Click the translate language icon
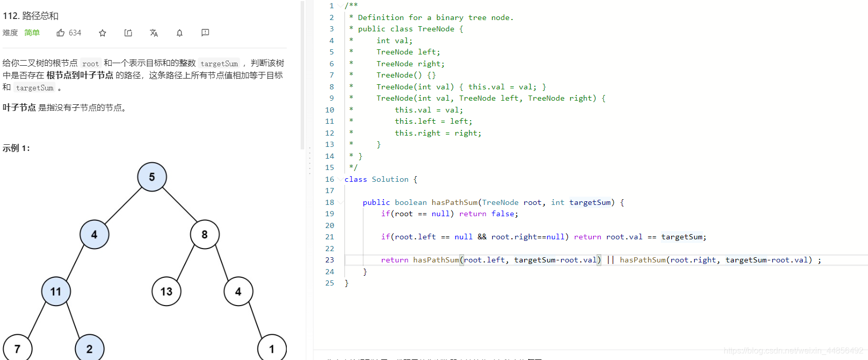The height and width of the screenshot is (360, 868). tap(154, 33)
